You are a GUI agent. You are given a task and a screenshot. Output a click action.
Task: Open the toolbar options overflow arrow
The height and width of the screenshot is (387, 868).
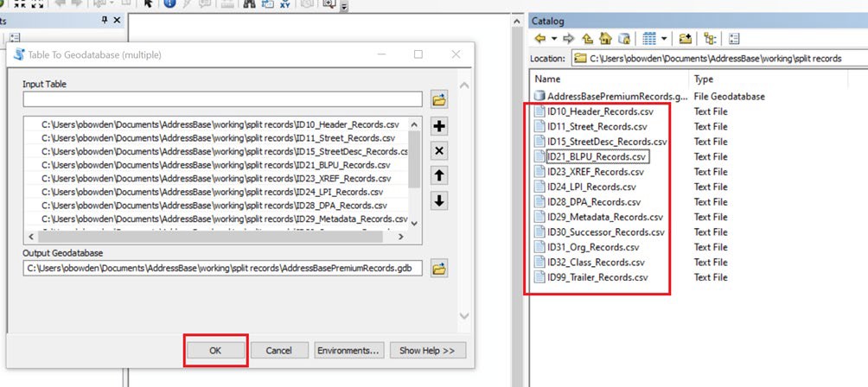(x=344, y=6)
